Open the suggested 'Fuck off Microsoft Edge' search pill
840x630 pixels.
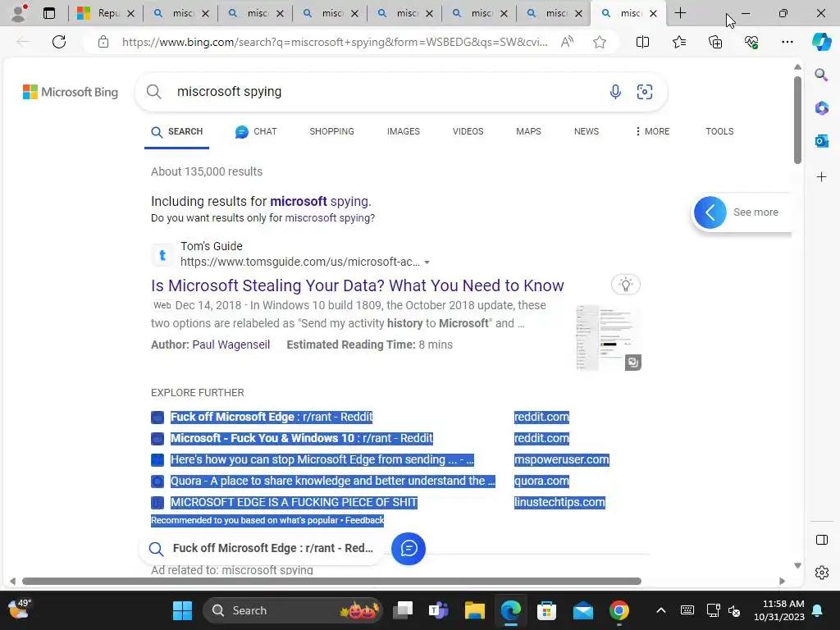click(262, 548)
